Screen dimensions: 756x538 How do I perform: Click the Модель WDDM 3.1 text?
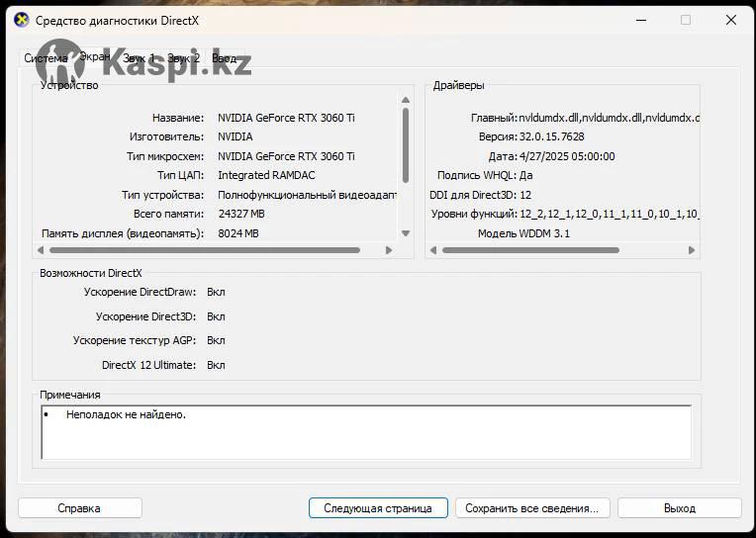(523, 233)
